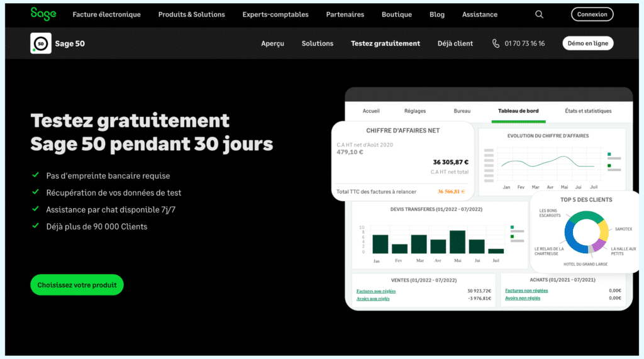Click the headline Testez gratuitement Sage 50
This screenshot has width=644, height=359.
point(152,132)
